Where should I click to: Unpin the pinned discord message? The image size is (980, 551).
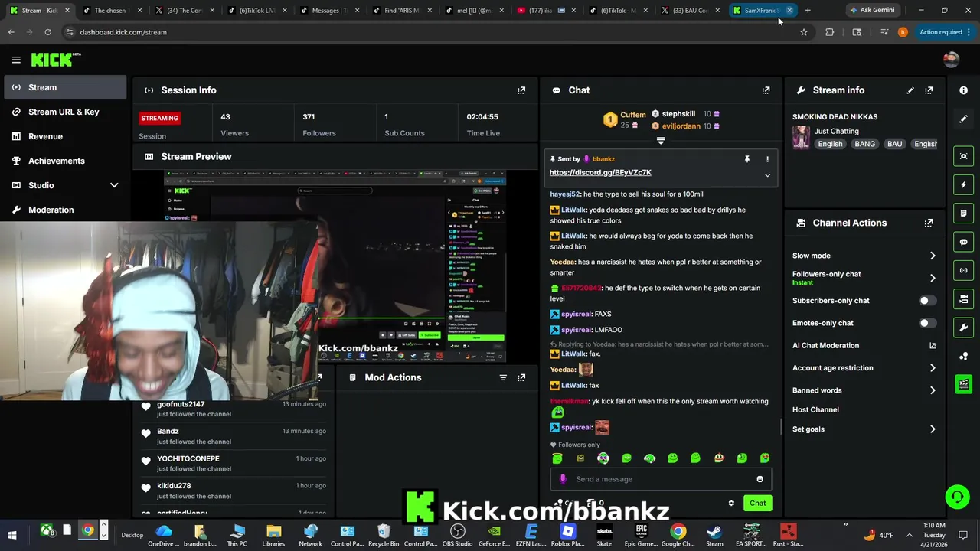[747, 159]
